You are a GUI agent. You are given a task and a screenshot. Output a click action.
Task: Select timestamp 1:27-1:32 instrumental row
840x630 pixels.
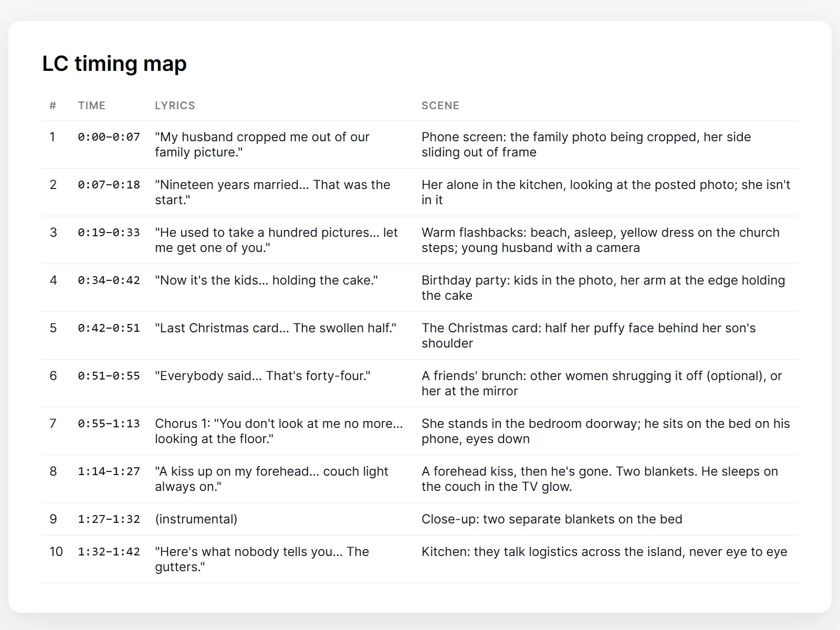(109, 519)
